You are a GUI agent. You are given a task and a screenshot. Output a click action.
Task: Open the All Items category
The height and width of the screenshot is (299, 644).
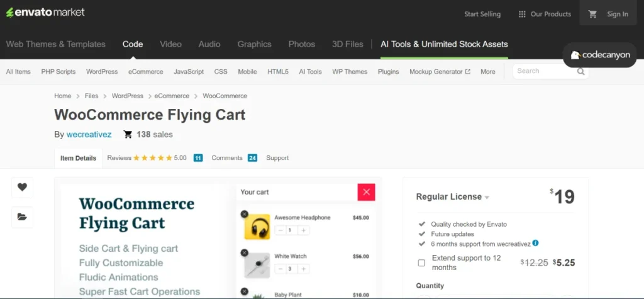click(x=18, y=72)
